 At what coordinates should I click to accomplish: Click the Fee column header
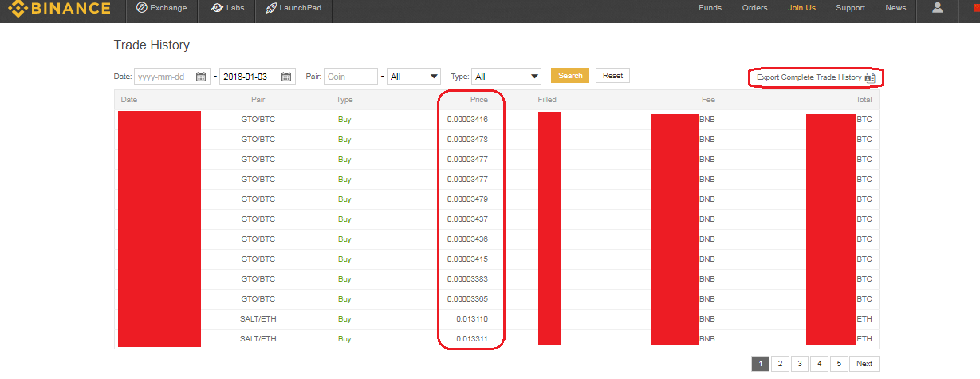pyautogui.click(x=708, y=100)
